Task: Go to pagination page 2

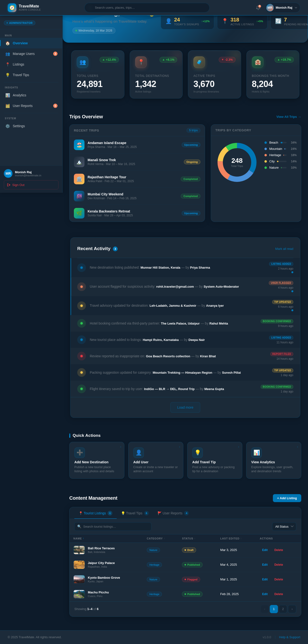Action: click(283, 609)
